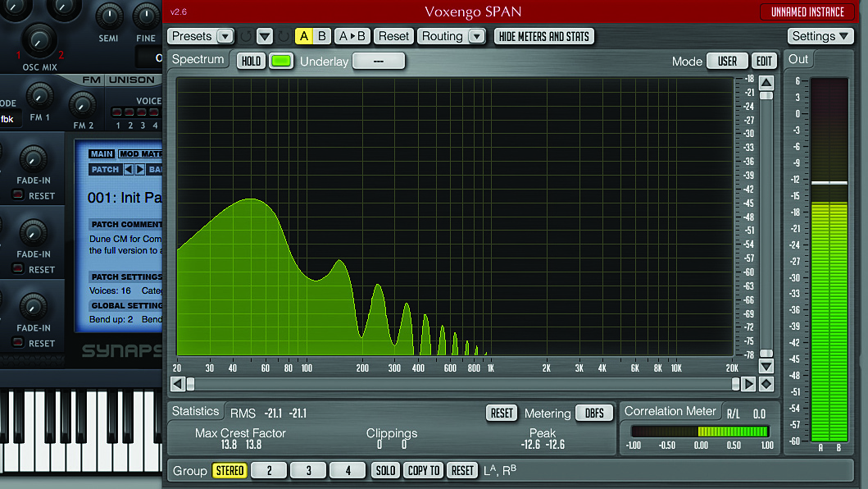Click voice LED 1 in the synth

pos(117,112)
